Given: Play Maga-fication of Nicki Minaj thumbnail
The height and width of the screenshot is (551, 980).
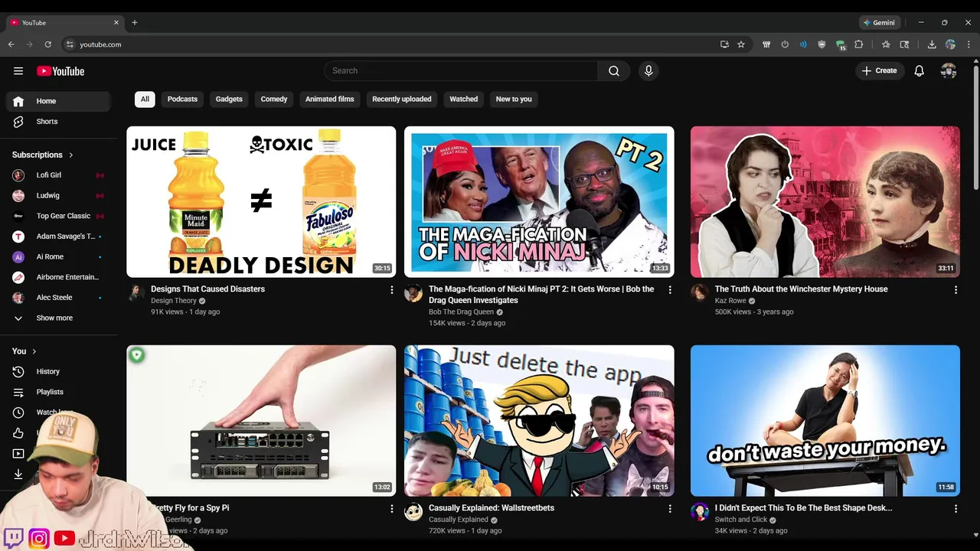Looking at the screenshot, I should tap(539, 202).
